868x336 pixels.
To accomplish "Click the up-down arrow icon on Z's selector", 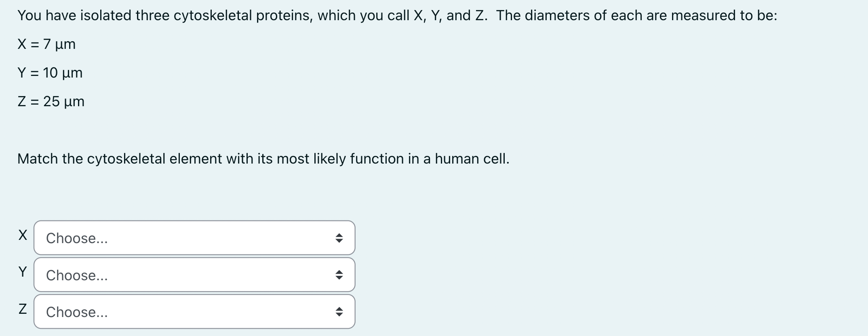I will click(340, 311).
